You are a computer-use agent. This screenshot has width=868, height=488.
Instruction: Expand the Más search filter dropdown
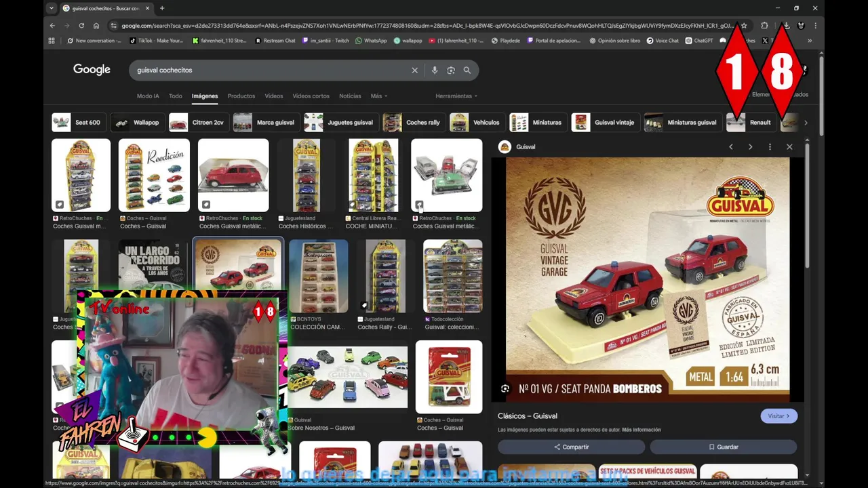(x=379, y=96)
